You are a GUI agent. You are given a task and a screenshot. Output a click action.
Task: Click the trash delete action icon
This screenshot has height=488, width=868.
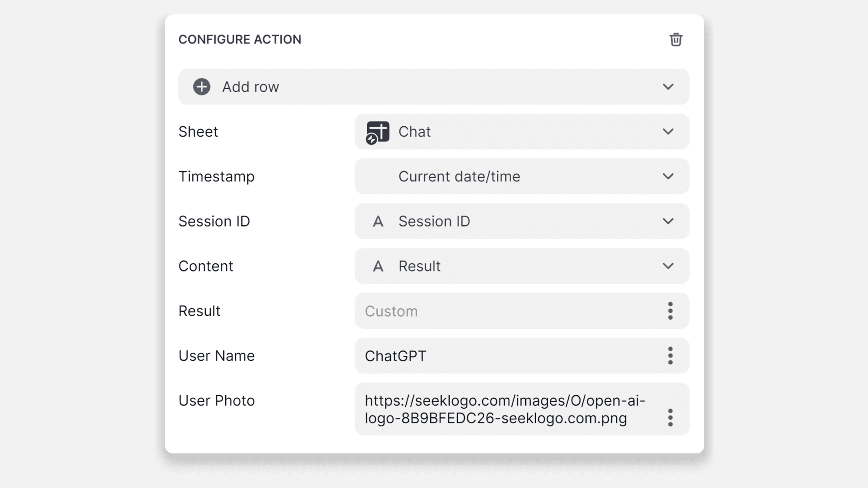[x=676, y=39]
